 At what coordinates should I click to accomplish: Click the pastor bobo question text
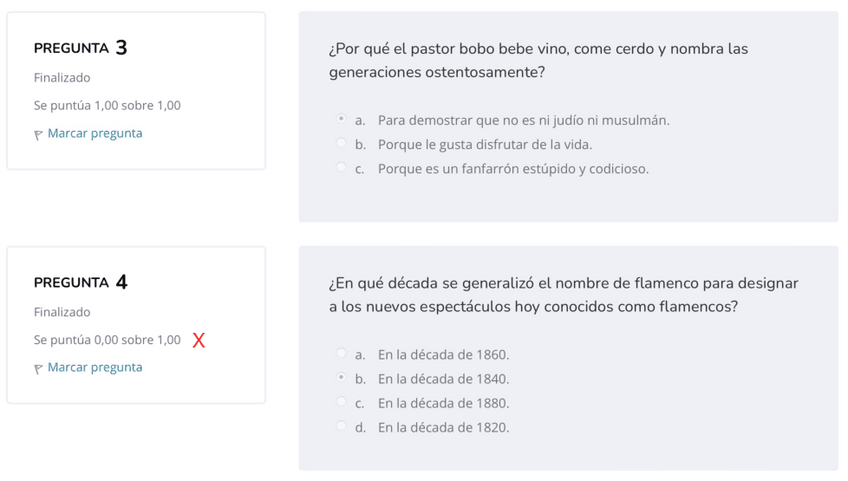pyautogui.click(x=538, y=61)
